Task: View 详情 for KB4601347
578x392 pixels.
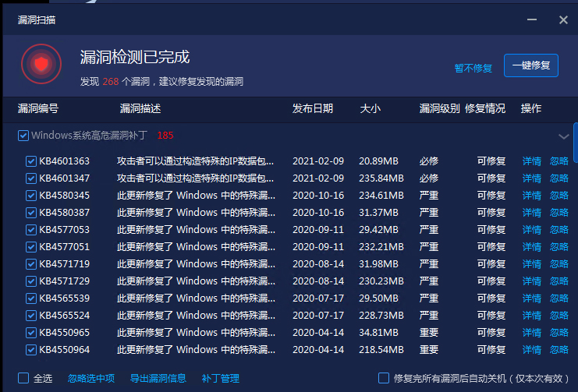Action: [531, 178]
